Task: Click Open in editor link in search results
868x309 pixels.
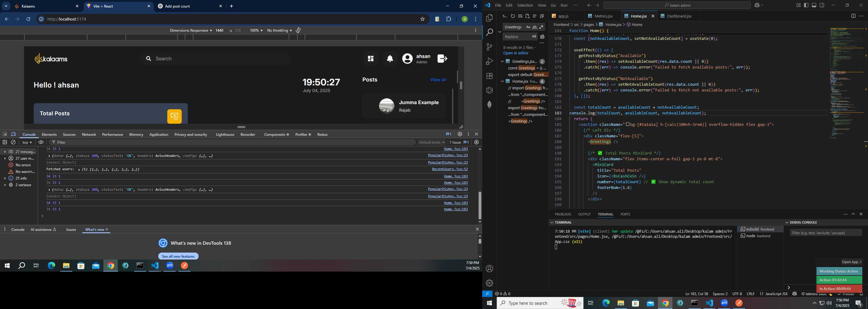Action: pos(516,53)
